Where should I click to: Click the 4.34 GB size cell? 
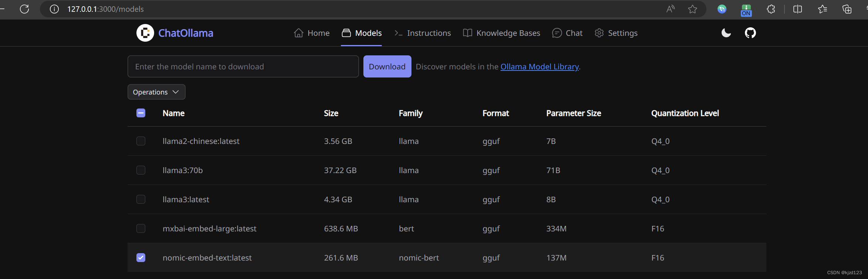coord(338,199)
